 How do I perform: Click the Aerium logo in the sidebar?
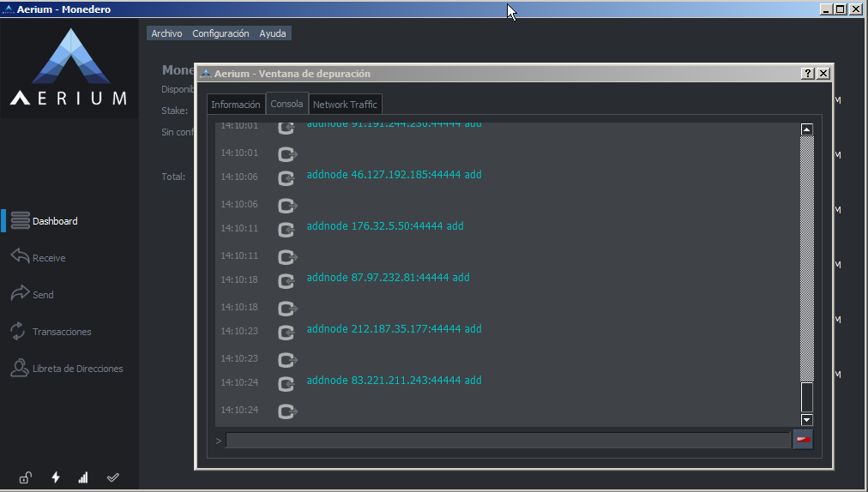(x=69, y=68)
